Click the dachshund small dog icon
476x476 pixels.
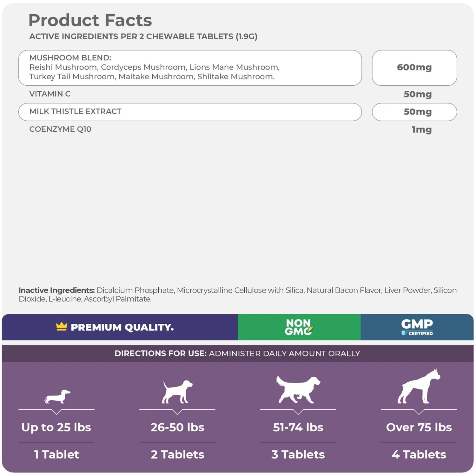click(x=57, y=396)
